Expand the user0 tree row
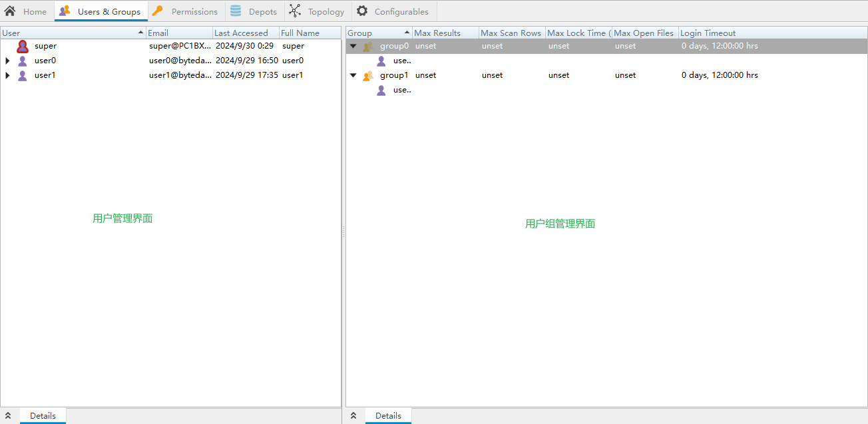 tap(7, 61)
